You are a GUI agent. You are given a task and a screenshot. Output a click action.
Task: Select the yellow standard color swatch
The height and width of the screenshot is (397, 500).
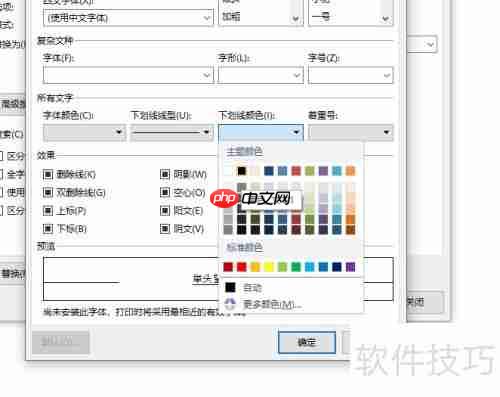click(x=269, y=267)
